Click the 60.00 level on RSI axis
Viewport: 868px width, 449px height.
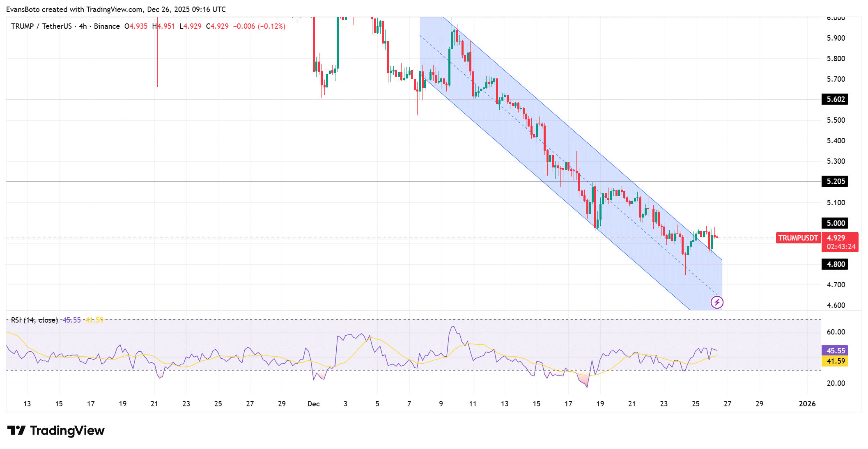click(x=836, y=332)
